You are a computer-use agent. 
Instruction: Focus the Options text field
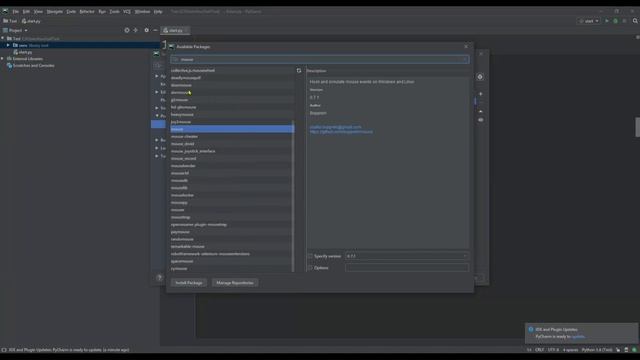[x=407, y=268]
